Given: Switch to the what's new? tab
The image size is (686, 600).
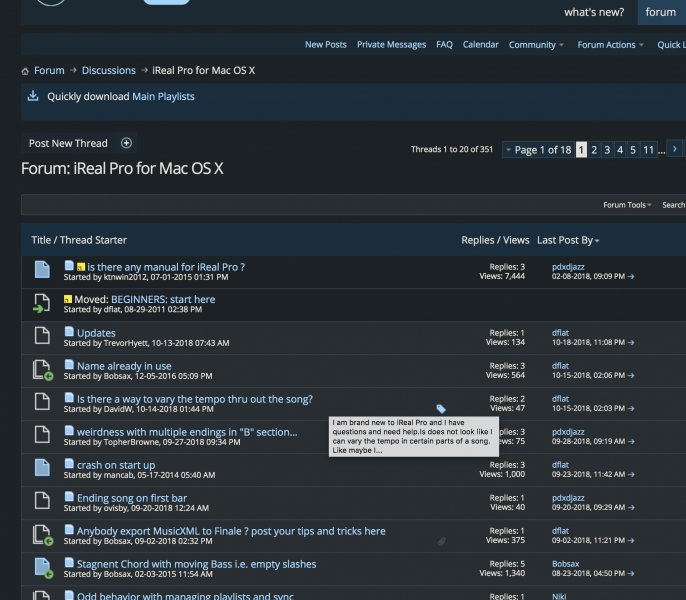Looking at the screenshot, I should pos(594,12).
